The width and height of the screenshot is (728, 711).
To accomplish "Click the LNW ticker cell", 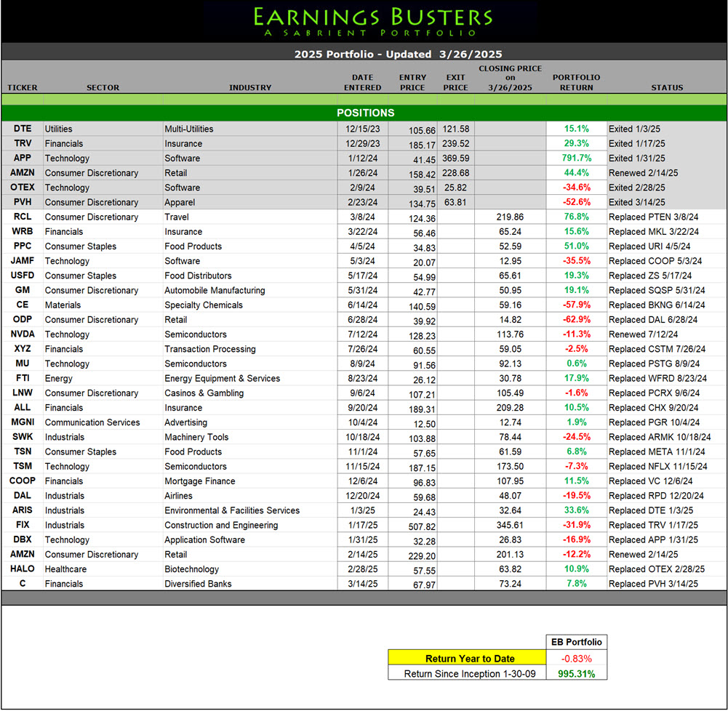I will [x=23, y=393].
